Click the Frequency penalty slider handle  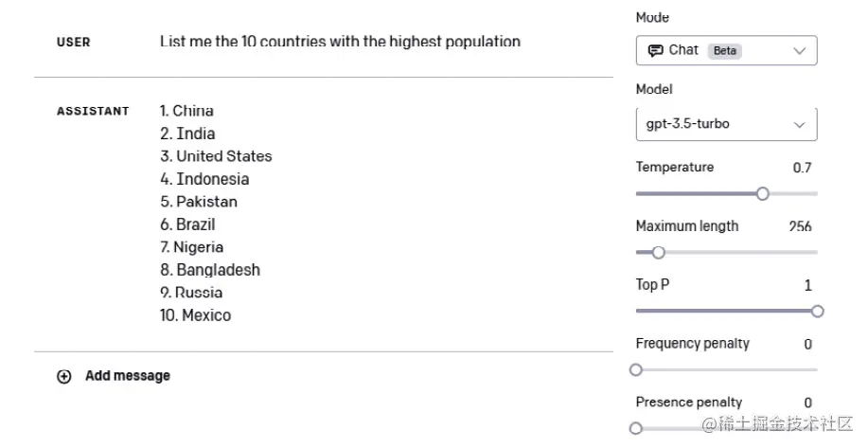(636, 369)
